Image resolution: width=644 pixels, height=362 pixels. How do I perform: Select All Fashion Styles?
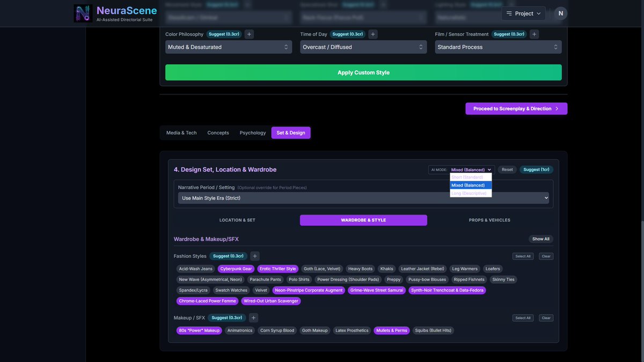pyautogui.click(x=523, y=256)
